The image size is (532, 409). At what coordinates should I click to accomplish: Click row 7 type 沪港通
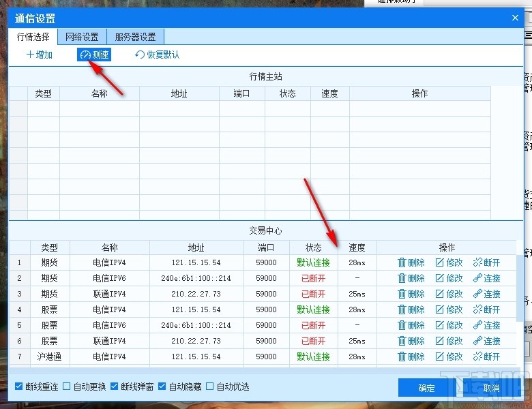tap(50, 357)
